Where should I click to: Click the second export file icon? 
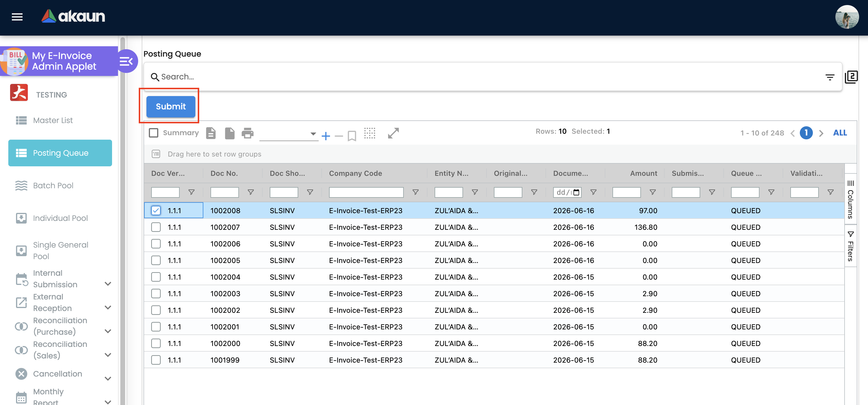(229, 133)
